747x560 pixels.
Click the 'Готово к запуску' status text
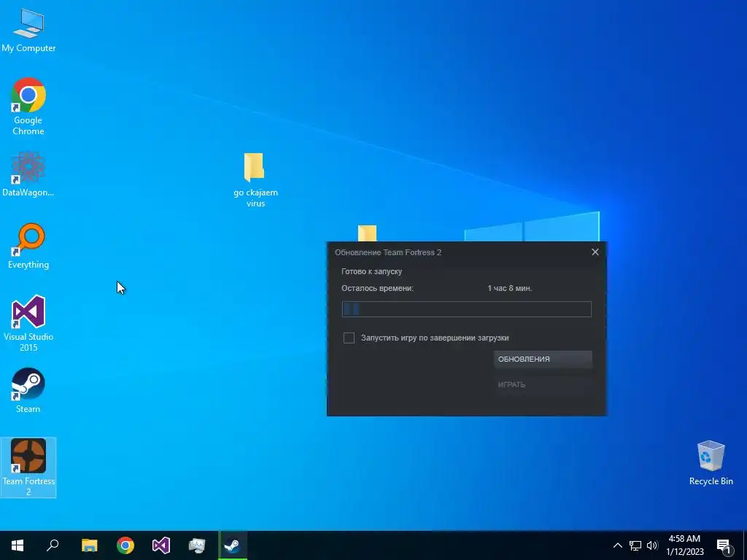pyautogui.click(x=371, y=271)
